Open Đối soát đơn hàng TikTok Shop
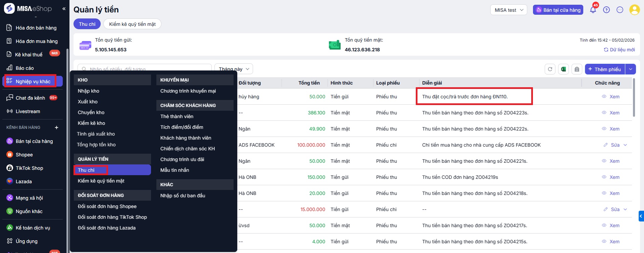 click(112, 217)
